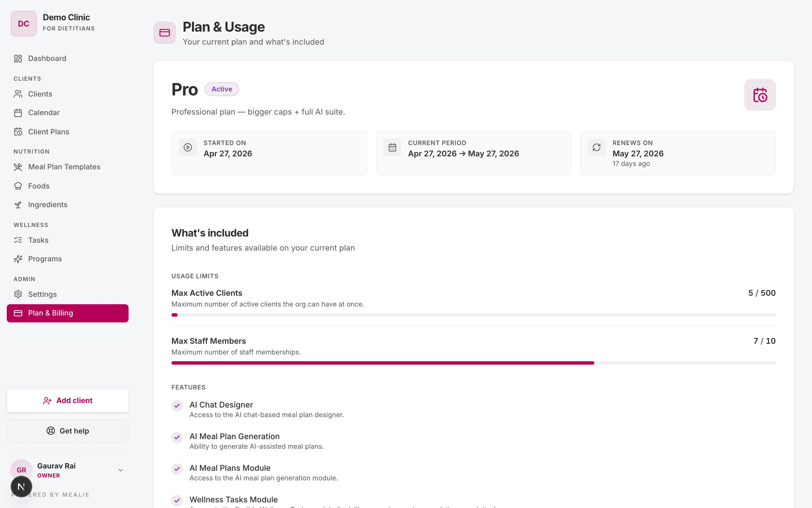Image resolution: width=812 pixels, height=508 pixels.
Task: Click the "5 / 500" usage value
Action: 762,293
